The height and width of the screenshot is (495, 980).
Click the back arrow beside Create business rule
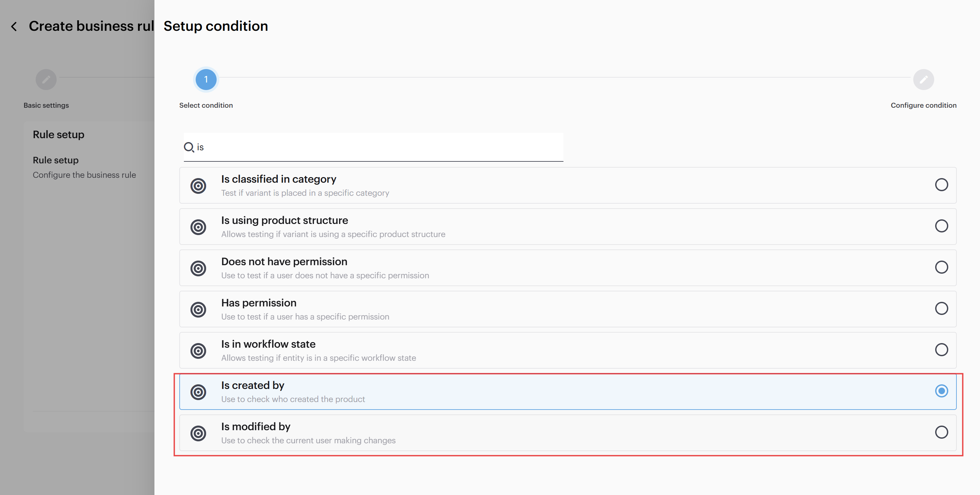point(14,26)
